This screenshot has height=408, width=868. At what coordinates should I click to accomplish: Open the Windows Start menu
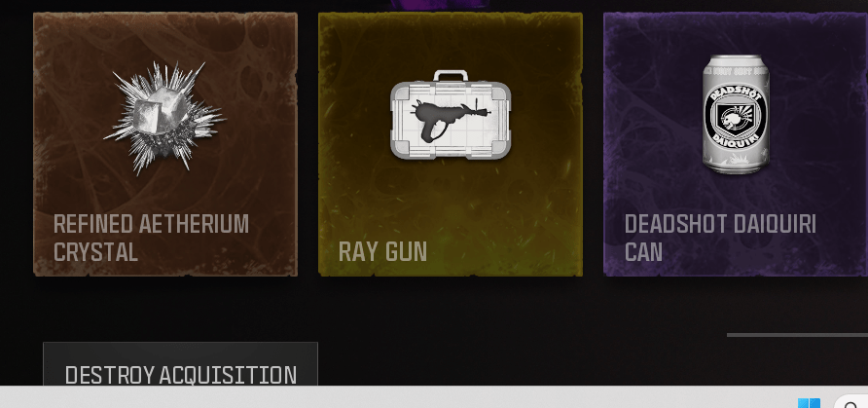coord(809,403)
